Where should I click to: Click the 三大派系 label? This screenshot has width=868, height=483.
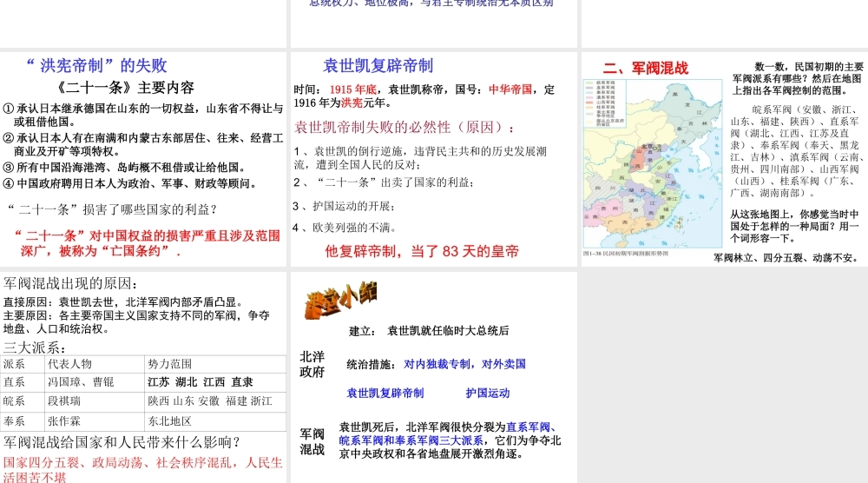pos(35,347)
